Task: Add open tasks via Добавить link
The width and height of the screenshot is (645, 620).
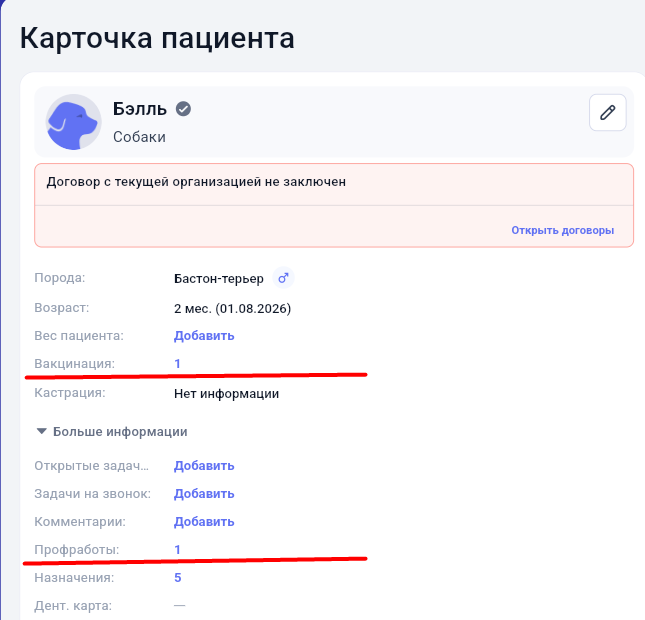Action: point(204,466)
